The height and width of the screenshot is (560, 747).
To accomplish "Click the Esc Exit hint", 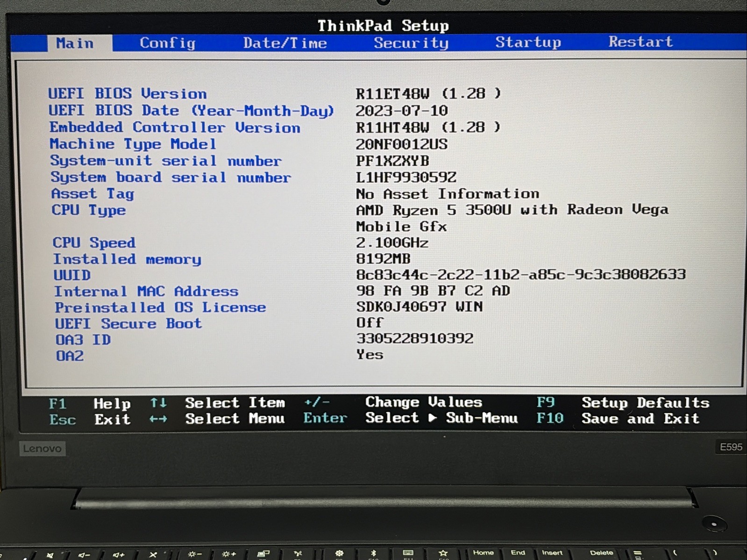I will 90,419.
